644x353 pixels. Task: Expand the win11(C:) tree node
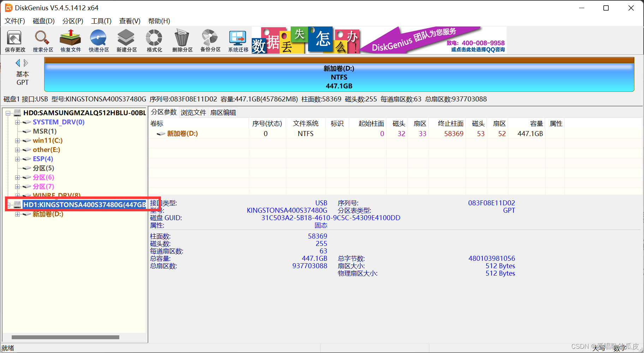coord(17,141)
